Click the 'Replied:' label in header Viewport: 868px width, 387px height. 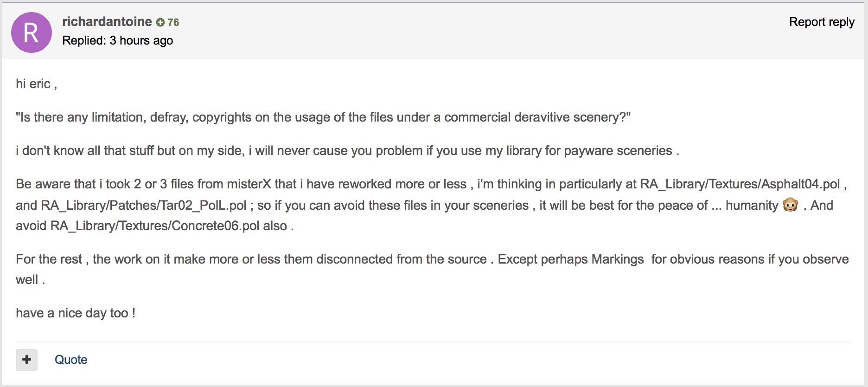(x=84, y=40)
